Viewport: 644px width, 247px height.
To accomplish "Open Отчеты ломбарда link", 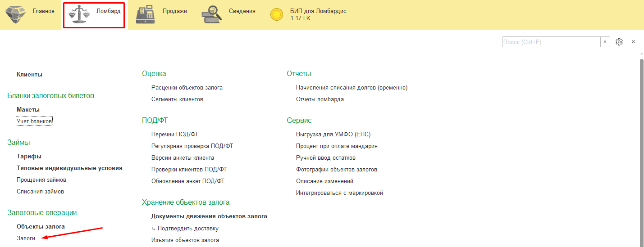I will coord(320,99).
